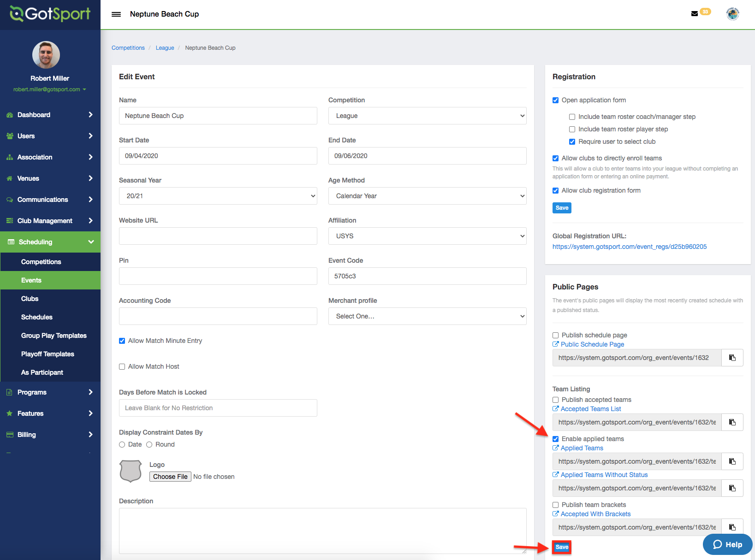Open the Help chat widget
This screenshot has width=755, height=560.
[727, 544]
